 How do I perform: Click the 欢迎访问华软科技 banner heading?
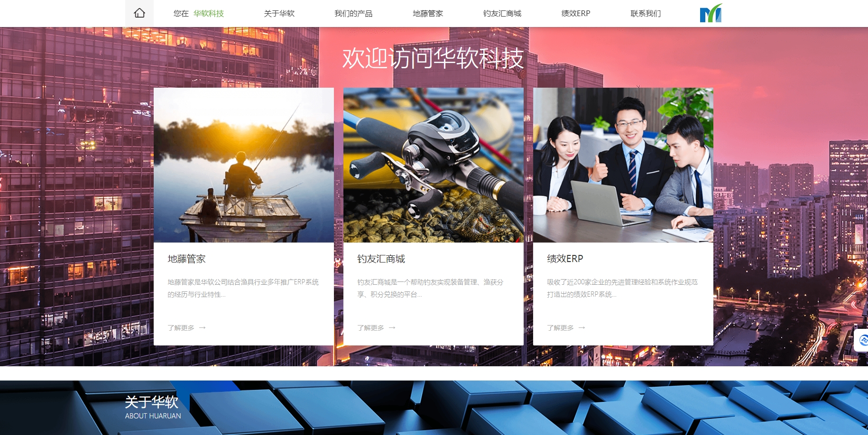click(434, 58)
